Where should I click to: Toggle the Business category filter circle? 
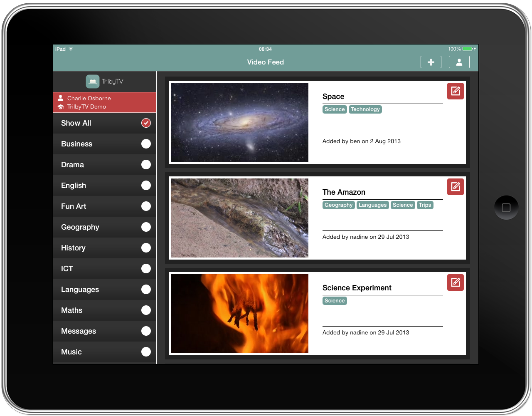pos(146,144)
